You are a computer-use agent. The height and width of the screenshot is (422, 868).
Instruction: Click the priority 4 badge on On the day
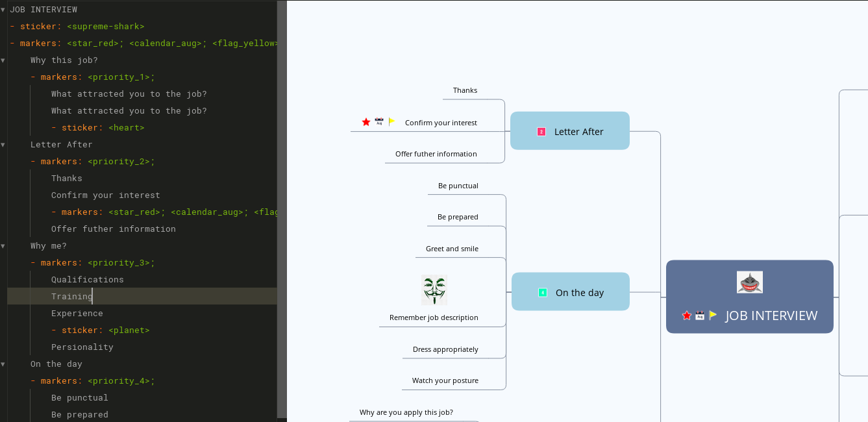coord(543,292)
